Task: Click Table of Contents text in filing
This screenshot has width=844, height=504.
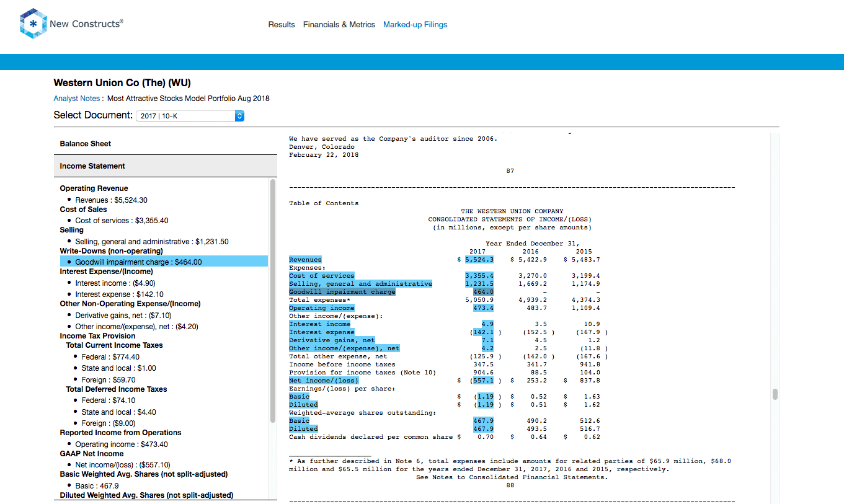Action: pos(324,203)
